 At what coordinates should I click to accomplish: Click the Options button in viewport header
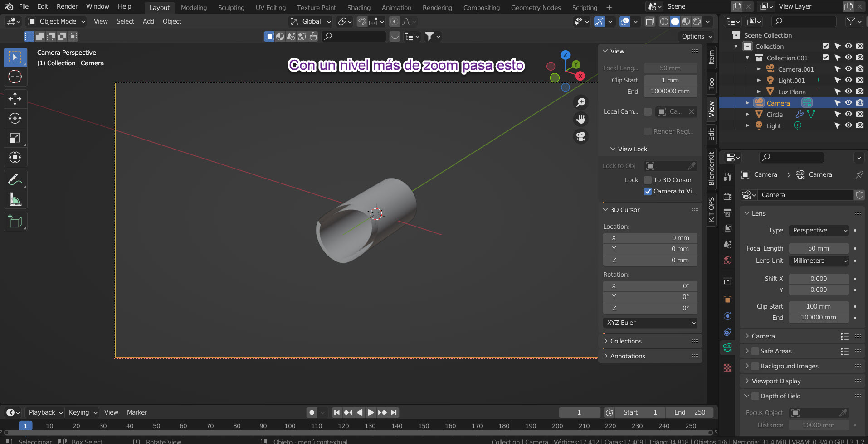[697, 36]
